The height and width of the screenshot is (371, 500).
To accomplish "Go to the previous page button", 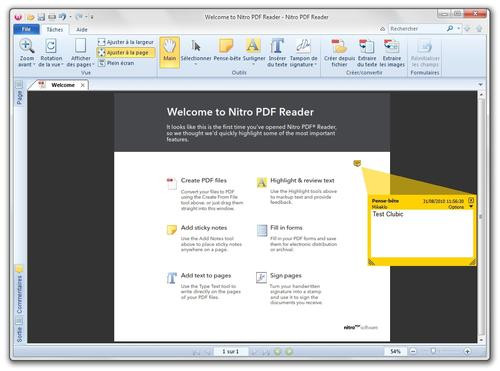I will (x=208, y=352).
